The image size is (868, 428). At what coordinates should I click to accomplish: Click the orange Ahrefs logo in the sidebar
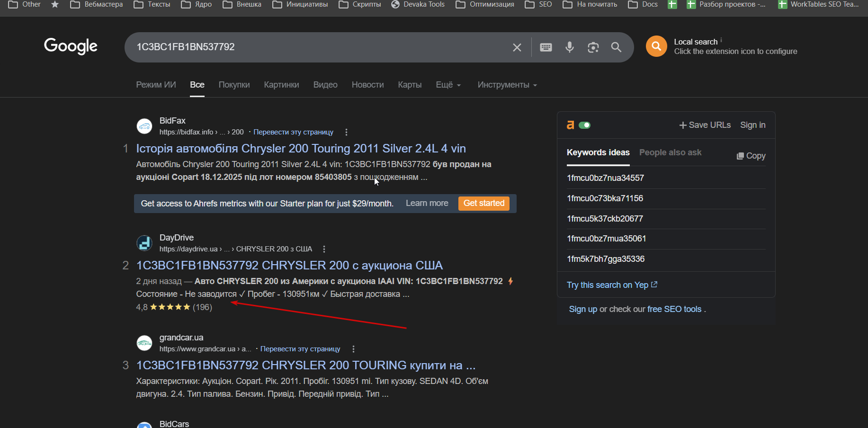point(571,125)
